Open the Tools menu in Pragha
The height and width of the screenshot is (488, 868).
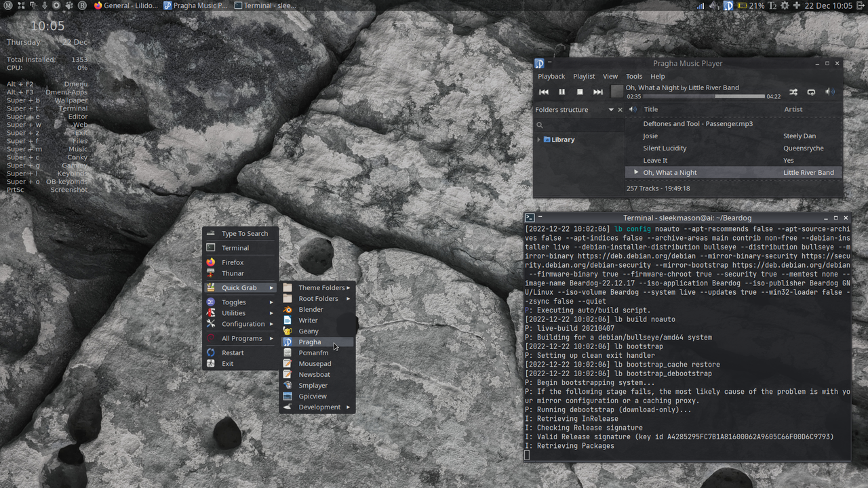point(634,77)
